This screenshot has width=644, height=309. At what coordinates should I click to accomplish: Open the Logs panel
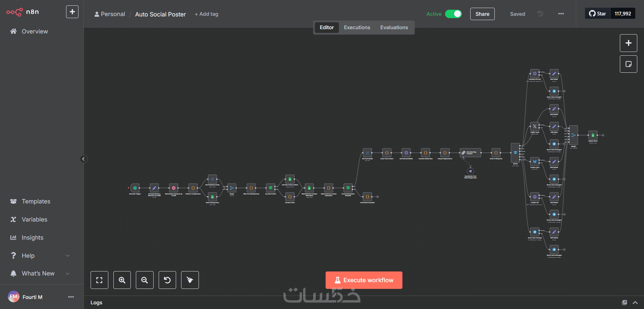tap(96, 303)
